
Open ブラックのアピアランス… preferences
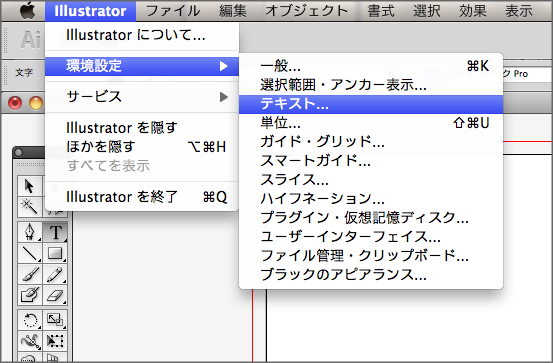[x=371, y=275]
